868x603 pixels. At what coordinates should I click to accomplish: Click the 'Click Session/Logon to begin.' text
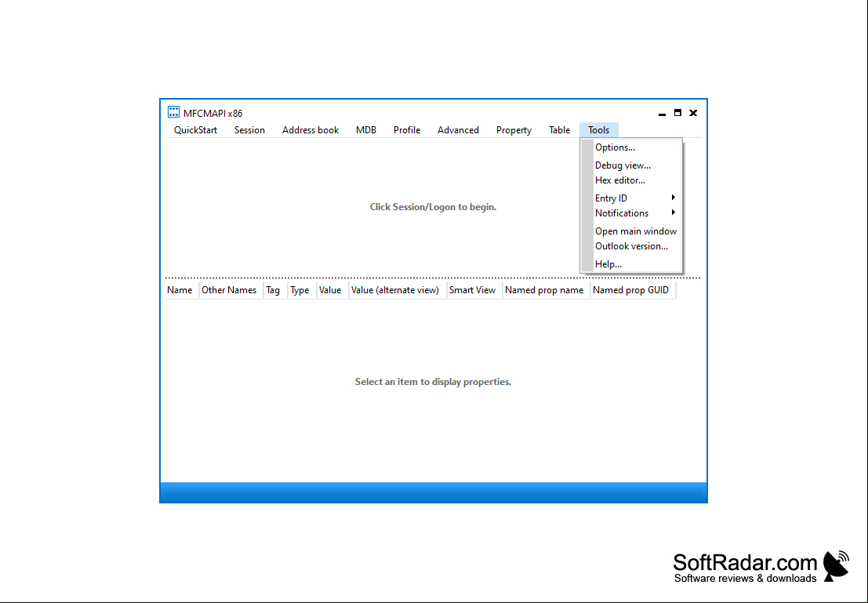pyautogui.click(x=433, y=206)
